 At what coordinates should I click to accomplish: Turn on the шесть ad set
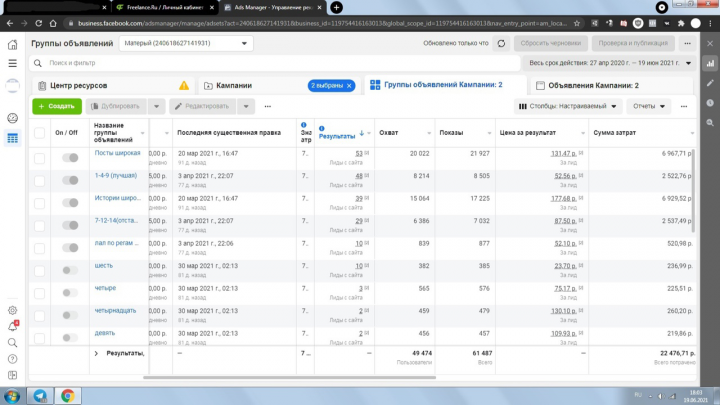pos(70,270)
